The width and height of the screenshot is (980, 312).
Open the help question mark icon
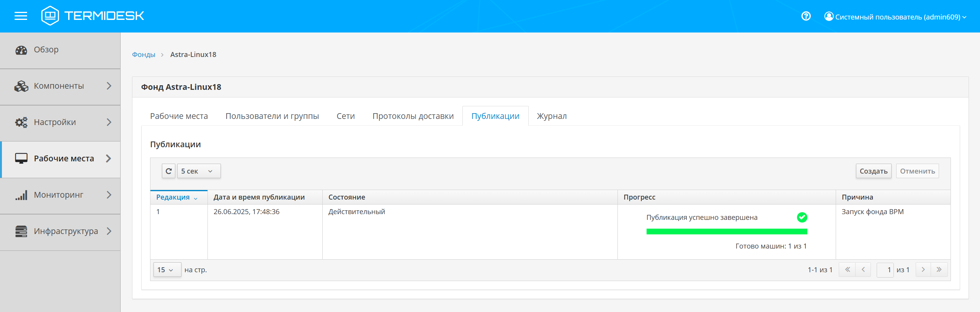coord(806,16)
